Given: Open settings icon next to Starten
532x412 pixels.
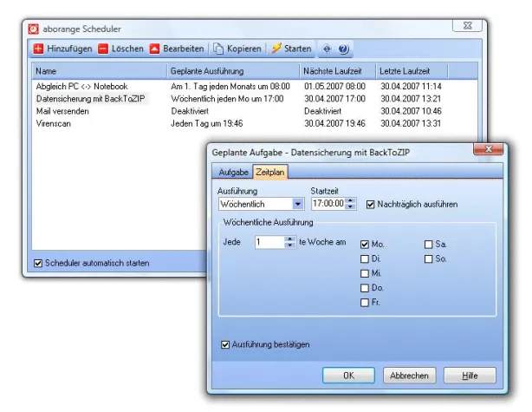Looking at the screenshot, I should tap(327, 49).
